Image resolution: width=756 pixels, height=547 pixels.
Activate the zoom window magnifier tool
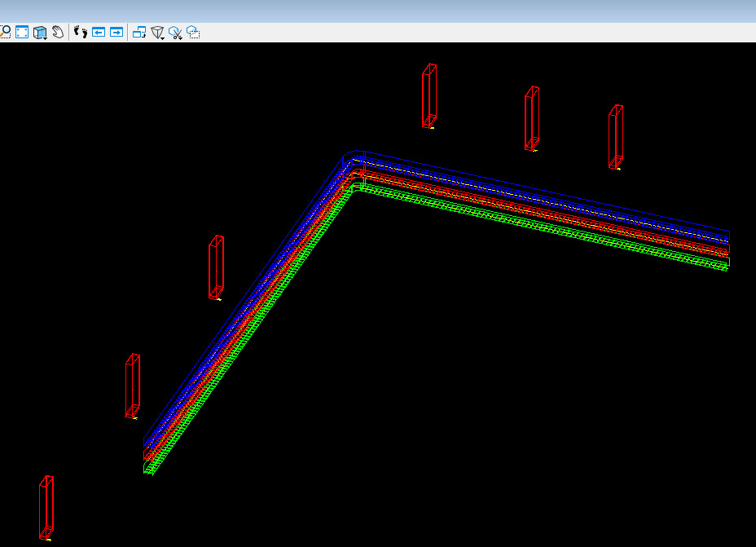(5, 33)
